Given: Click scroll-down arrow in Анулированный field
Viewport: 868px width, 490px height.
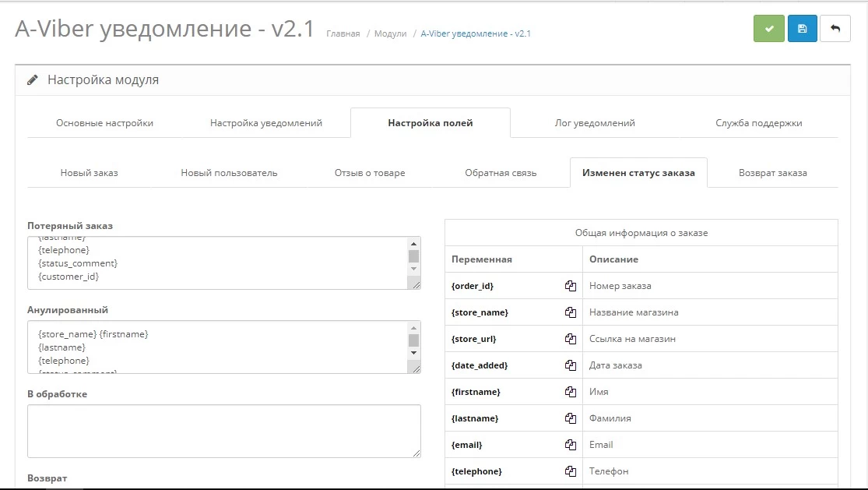Looking at the screenshot, I should (x=413, y=353).
